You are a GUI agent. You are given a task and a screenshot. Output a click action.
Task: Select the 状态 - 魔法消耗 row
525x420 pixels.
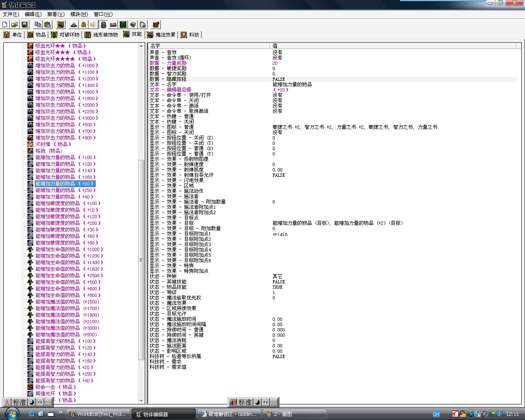tap(333, 340)
